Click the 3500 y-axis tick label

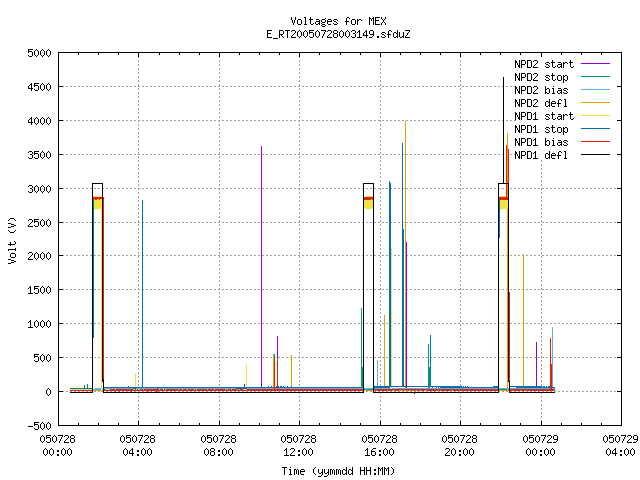pyautogui.click(x=40, y=155)
